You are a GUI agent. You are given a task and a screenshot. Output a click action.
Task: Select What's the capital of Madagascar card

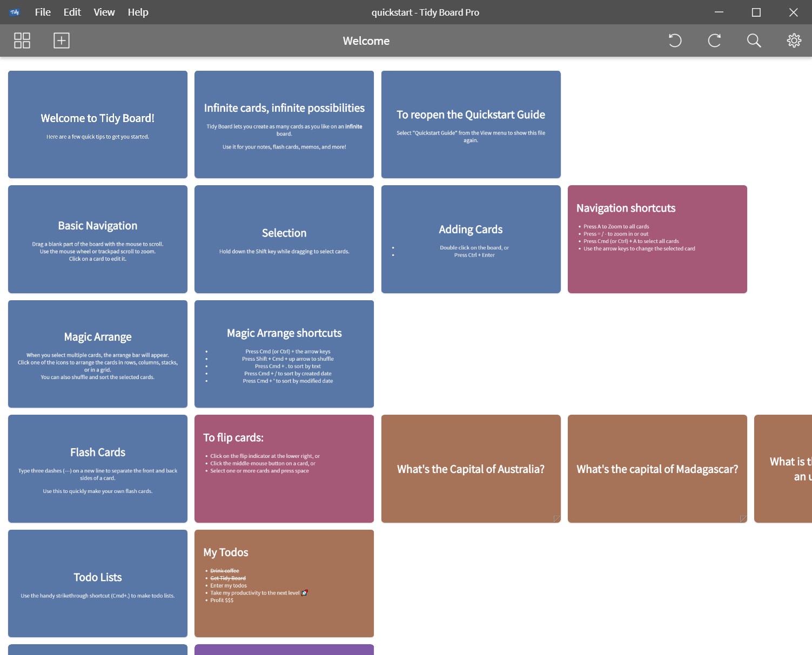[657, 469]
